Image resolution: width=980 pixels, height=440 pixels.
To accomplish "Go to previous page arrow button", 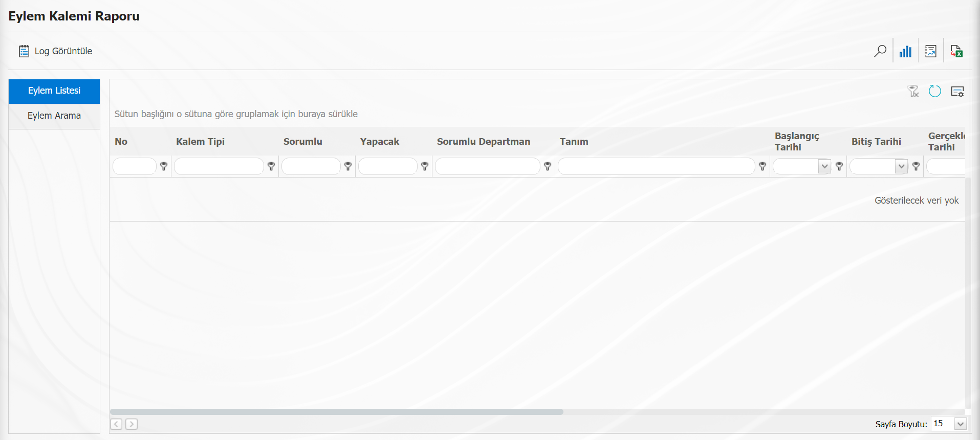I will pyautogui.click(x=116, y=424).
